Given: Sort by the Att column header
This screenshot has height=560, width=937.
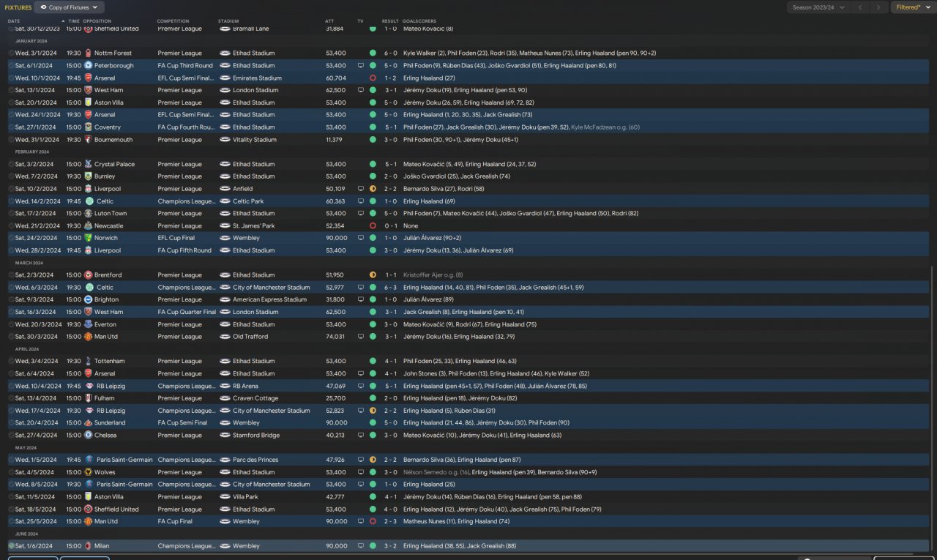Looking at the screenshot, I should click(x=329, y=21).
